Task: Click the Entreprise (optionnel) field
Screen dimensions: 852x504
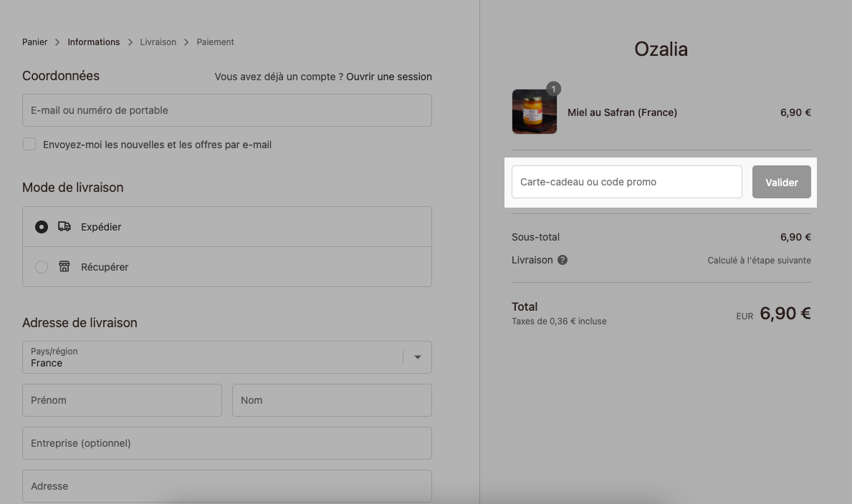Action: [227, 443]
